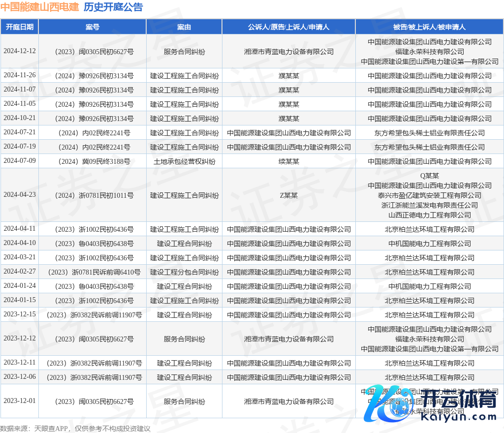Open 泰兴市盈亿建筑安装工程有限公司 defendant entry
Viewport: 504px width, 433px height.
point(429,195)
